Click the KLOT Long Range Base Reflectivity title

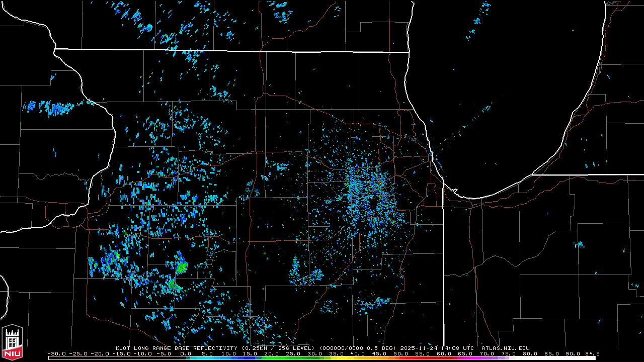tap(176, 348)
